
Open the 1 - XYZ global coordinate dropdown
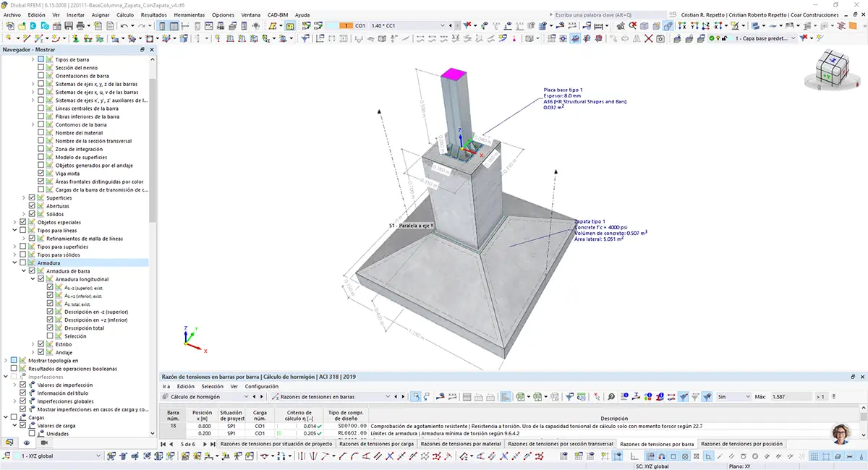[97, 456]
